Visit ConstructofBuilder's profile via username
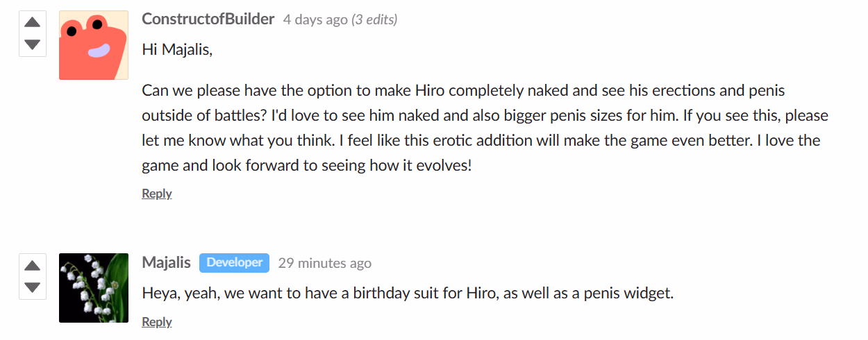 (208, 19)
